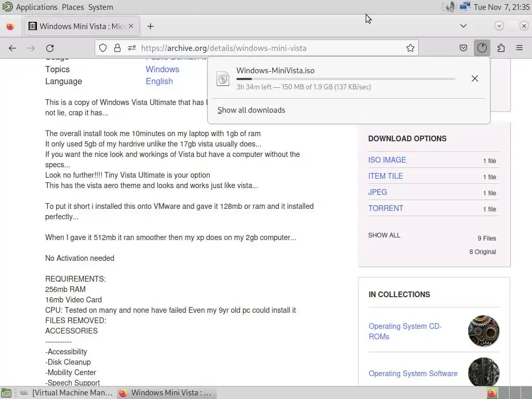
Task: Click the Topics label
Action: pos(57,69)
